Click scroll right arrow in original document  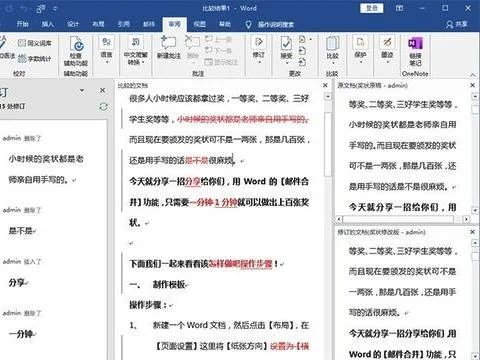pyautogui.click(x=466, y=219)
